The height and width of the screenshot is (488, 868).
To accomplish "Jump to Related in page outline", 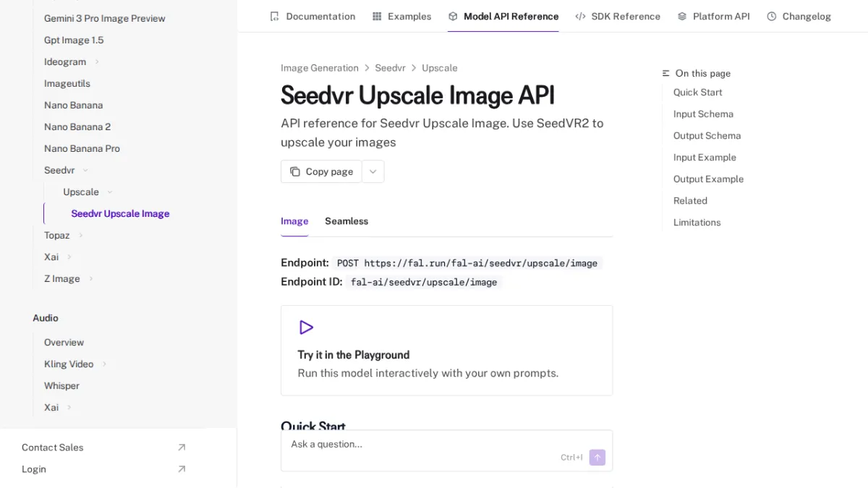I will 690,201.
